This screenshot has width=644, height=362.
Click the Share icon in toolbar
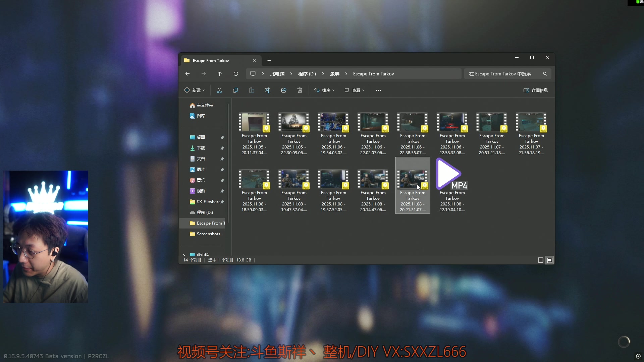(x=284, y=90)
